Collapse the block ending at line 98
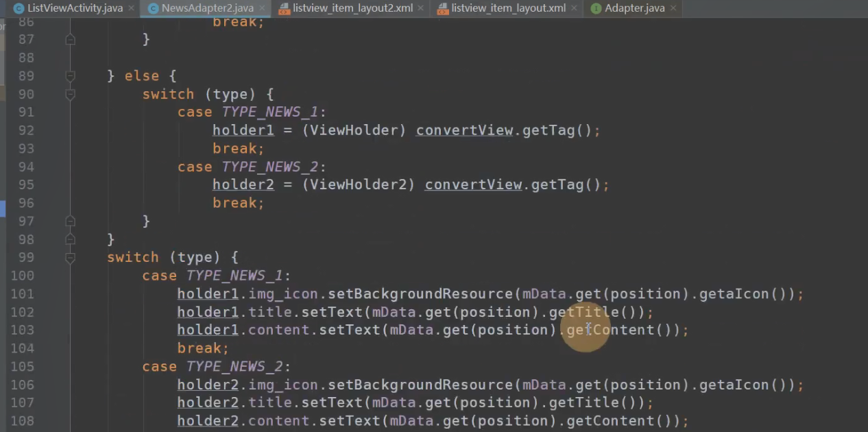Screen dimensions: 868x432 click(70, 239)
